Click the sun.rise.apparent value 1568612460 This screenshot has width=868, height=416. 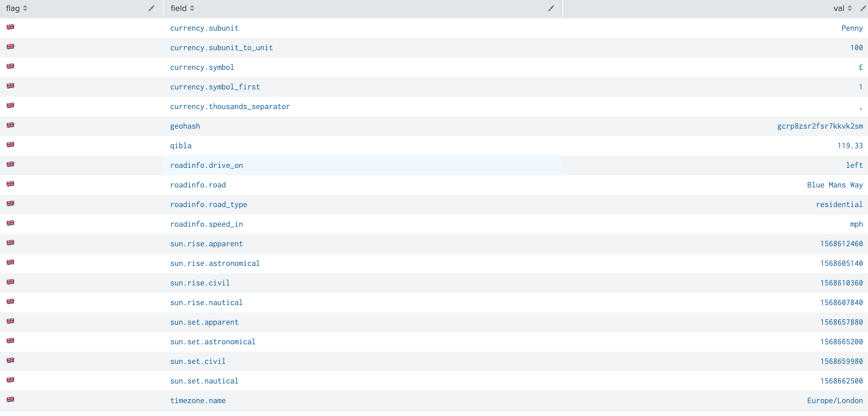point(841,244)
